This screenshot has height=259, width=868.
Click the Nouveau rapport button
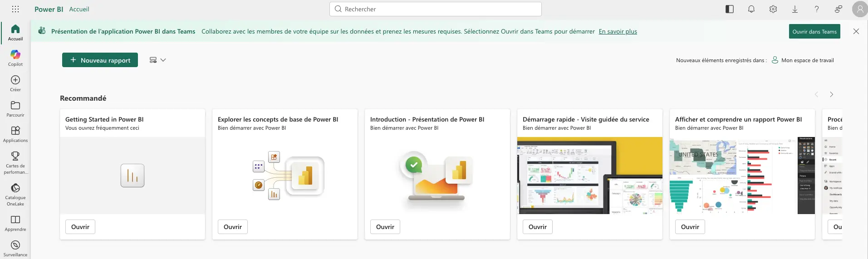pos(100,60)
